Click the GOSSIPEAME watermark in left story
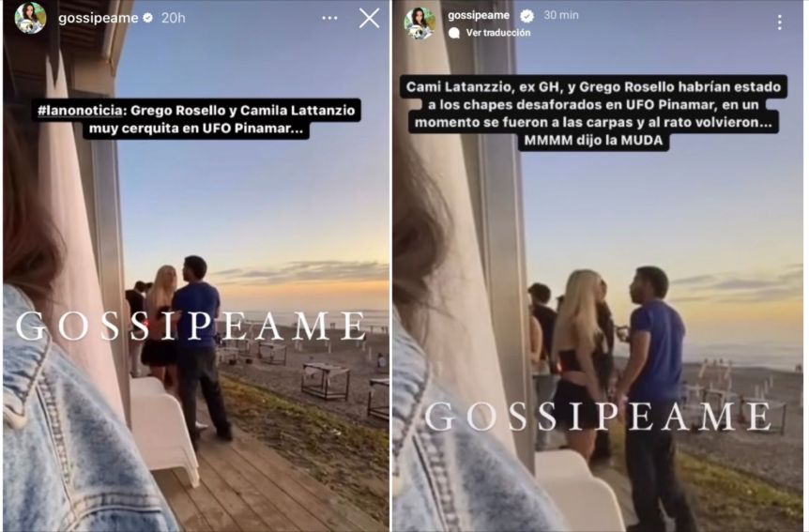809x532 pixels. 191,327
